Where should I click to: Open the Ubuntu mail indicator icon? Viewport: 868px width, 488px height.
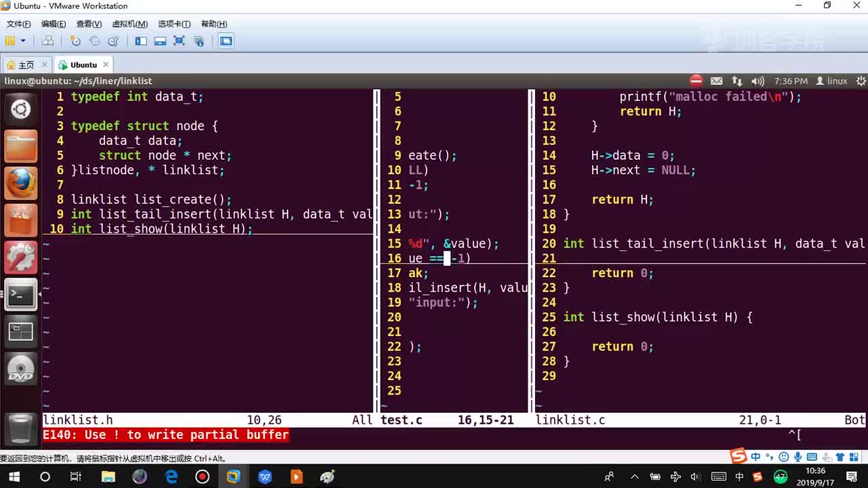(x=717, y=81)
